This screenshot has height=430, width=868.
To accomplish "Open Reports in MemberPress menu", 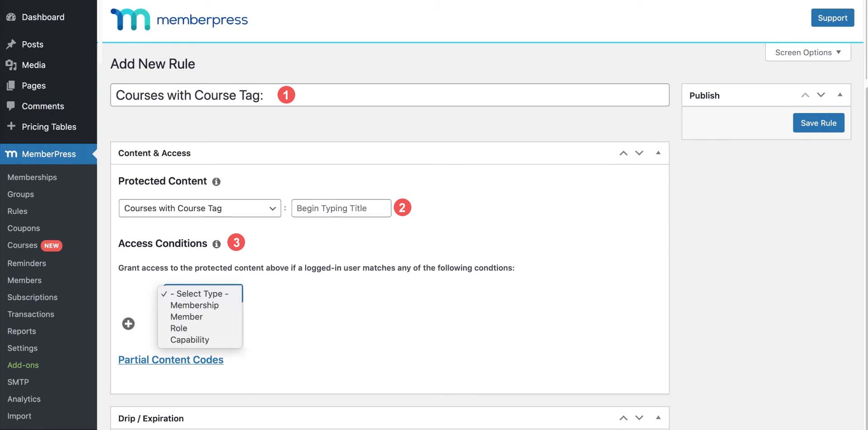I will click(x=22, y=331).
